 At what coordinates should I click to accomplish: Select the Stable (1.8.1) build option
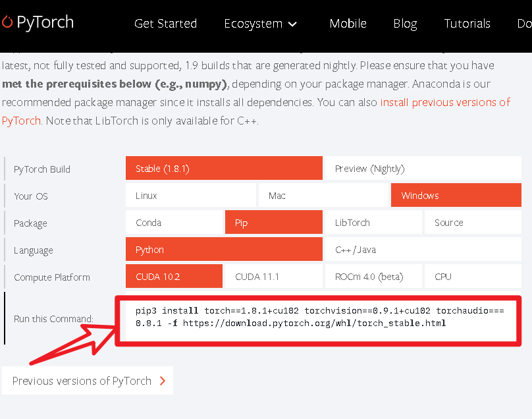pyautogui.click(x=224, y=168)
